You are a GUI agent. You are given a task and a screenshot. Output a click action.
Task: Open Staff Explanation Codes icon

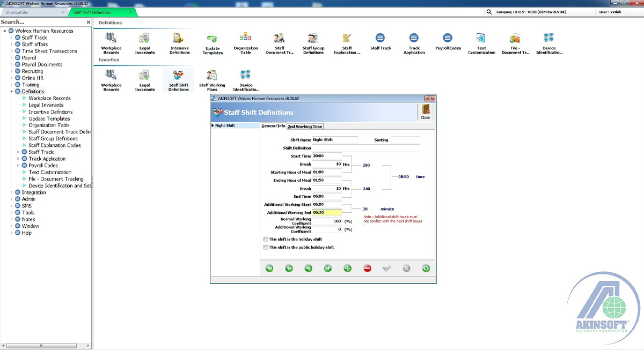347,43
